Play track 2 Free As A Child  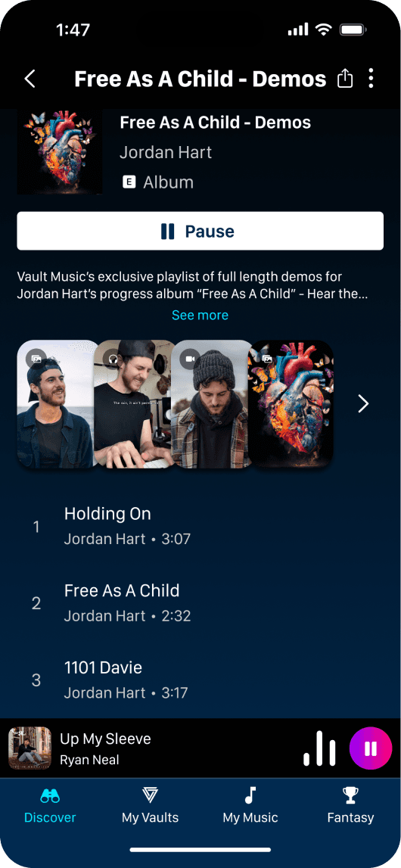[201, 603]
